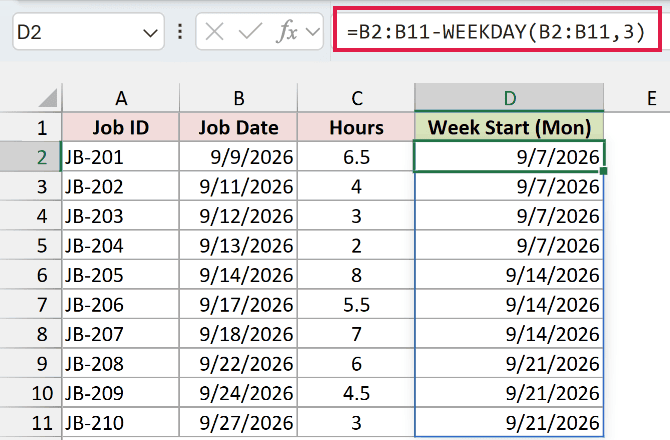670x440 pixels.
Task: Expand the Name Box dropdown arrow
Action: pyautogui.click(x=150, y=33)
